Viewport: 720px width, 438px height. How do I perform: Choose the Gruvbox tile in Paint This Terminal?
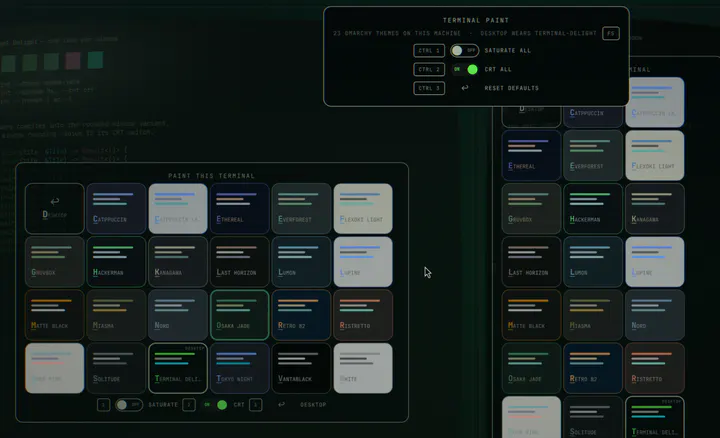[55, 262]
